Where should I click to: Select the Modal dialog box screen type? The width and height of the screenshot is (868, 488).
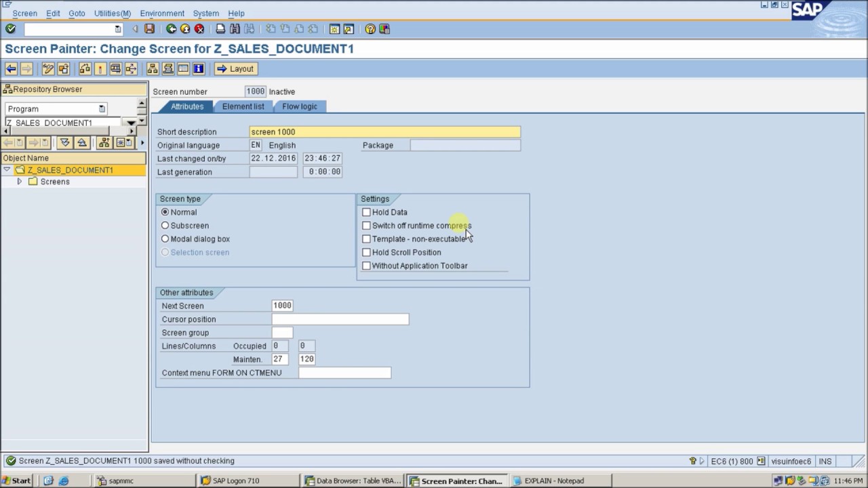(x=165, y=239)
